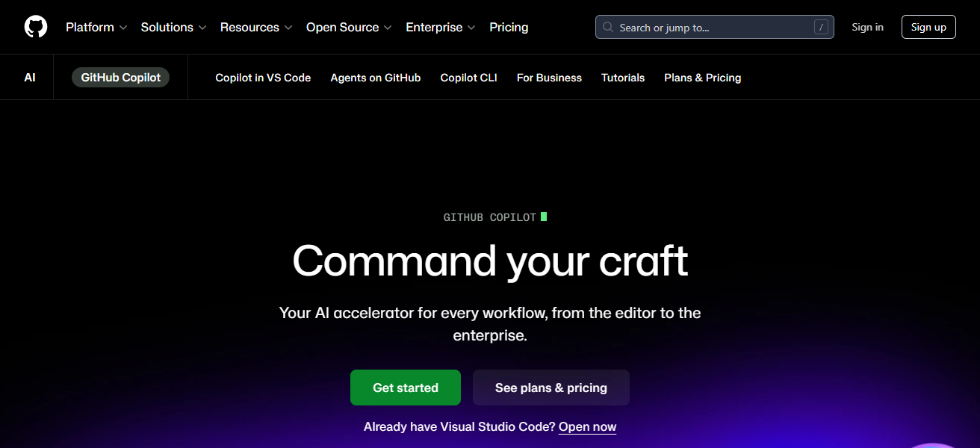980x448 pixels.
Task: Expand the Enterprise menu
Action: point(441,27)
